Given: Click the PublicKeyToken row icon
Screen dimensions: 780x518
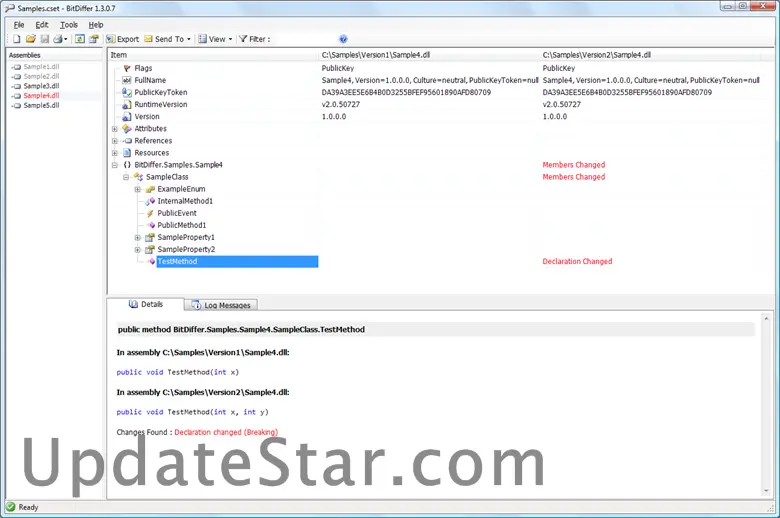Looking at the screenshot, I should pyautogui.click(x=127, y=92).
